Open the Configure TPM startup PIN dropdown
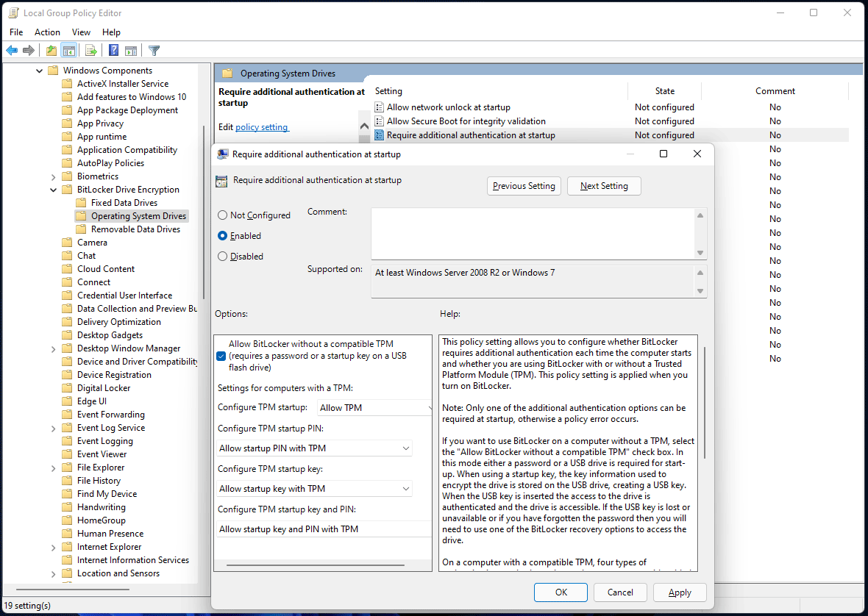Viewport: 868px width, 616px height. click(x=314, y=448)
